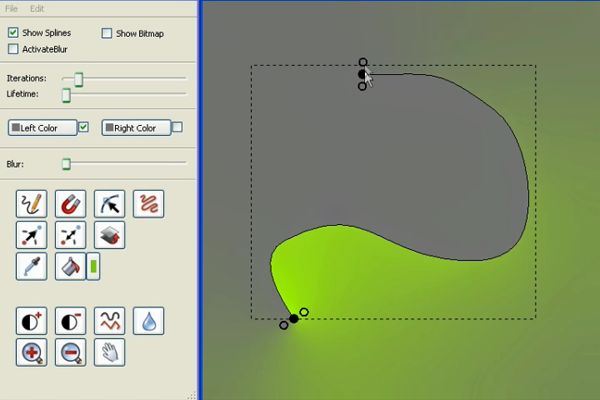This screenshot has width=600, height=400.
Task: Enable the Show Bitmap checkbox
Action: coord(107,33)
